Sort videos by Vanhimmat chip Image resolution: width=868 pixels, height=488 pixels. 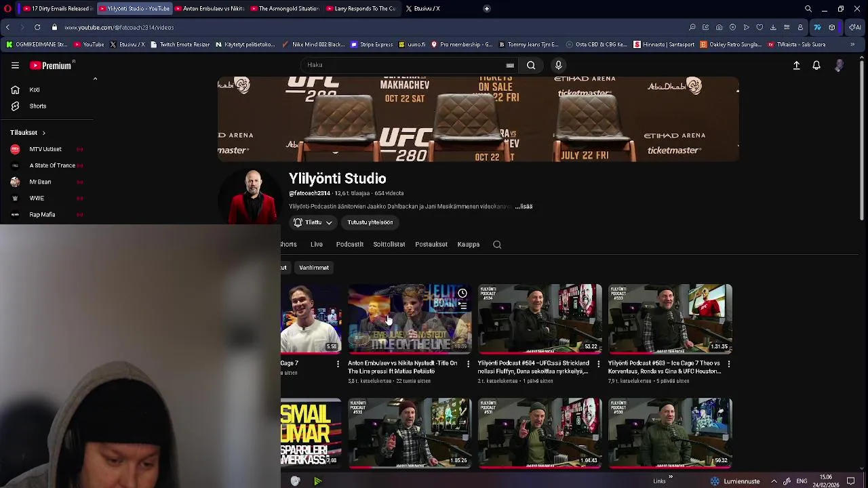coord(314,268)
